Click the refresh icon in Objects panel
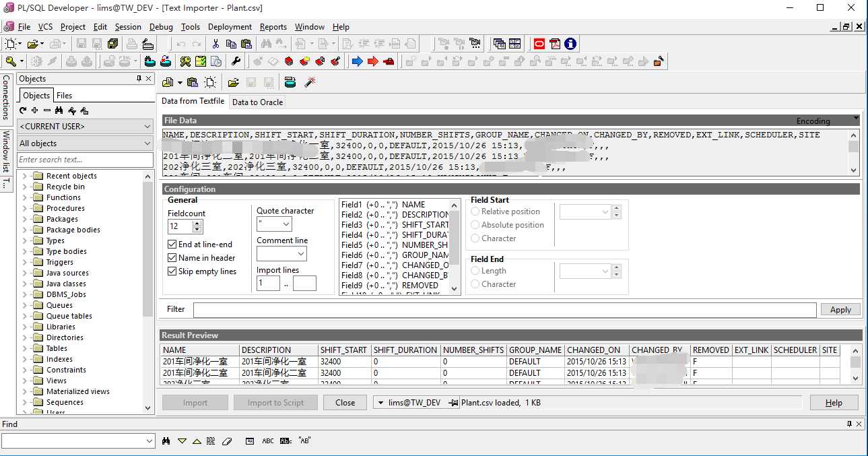Screen dimensions: 868x456 tap(23, 110)
